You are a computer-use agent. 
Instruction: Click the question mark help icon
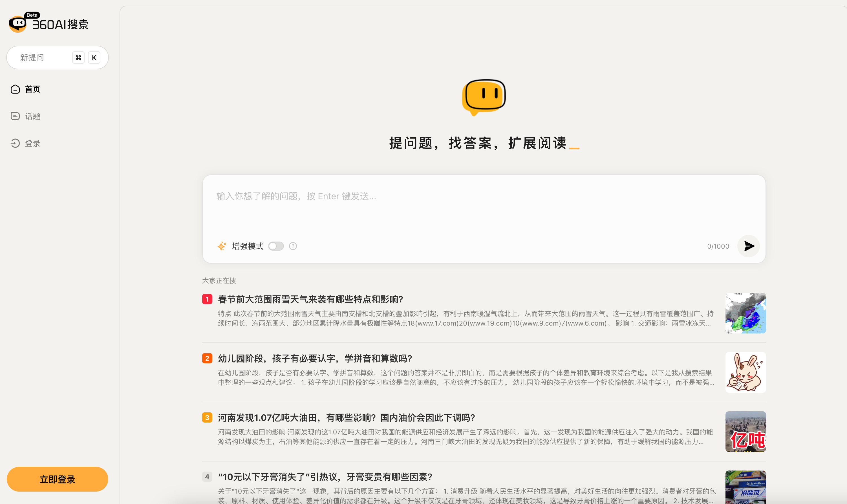coord(293,246)
